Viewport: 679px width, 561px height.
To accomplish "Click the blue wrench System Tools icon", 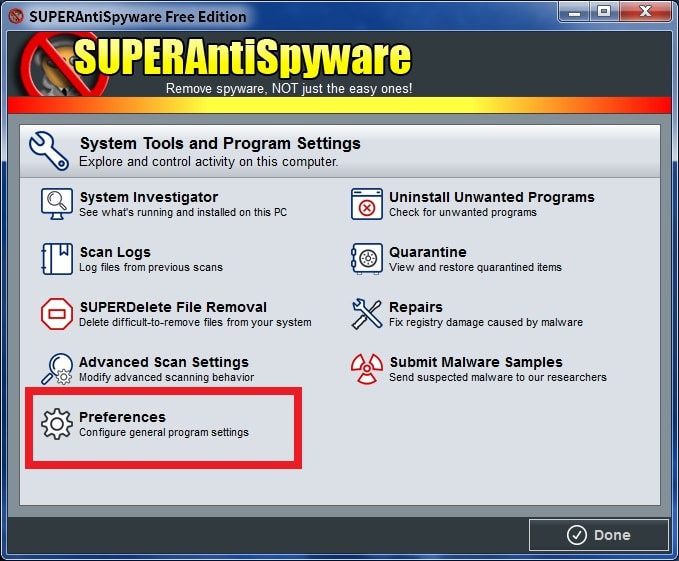I will click(48, 151).
